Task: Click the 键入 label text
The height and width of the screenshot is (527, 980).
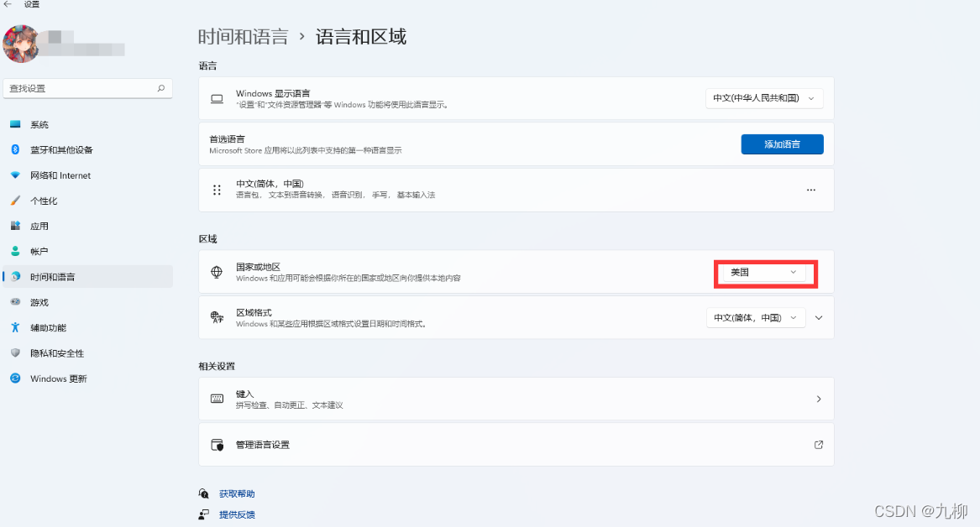Action: (244, 394)
